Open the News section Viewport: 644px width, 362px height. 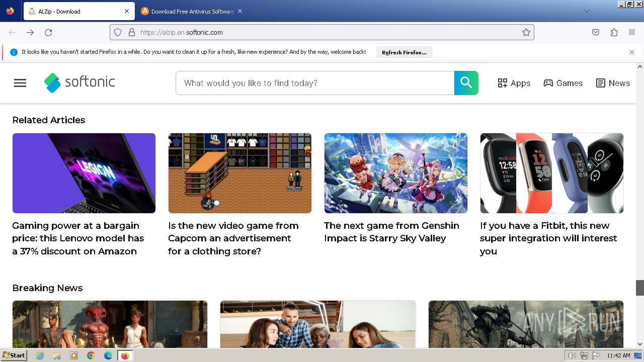tap(613, 83)
